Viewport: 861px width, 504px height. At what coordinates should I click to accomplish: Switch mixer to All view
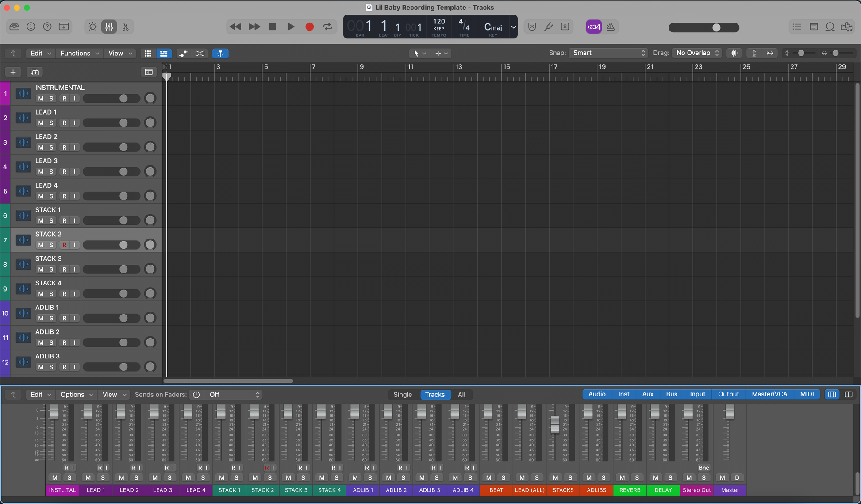[461, 395]
